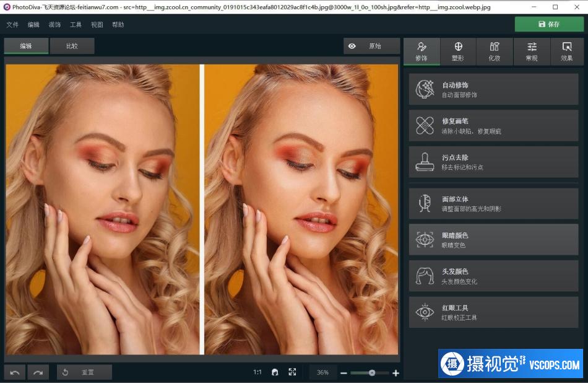Pick the 污点去除 stamp tool

pos(493,162)
